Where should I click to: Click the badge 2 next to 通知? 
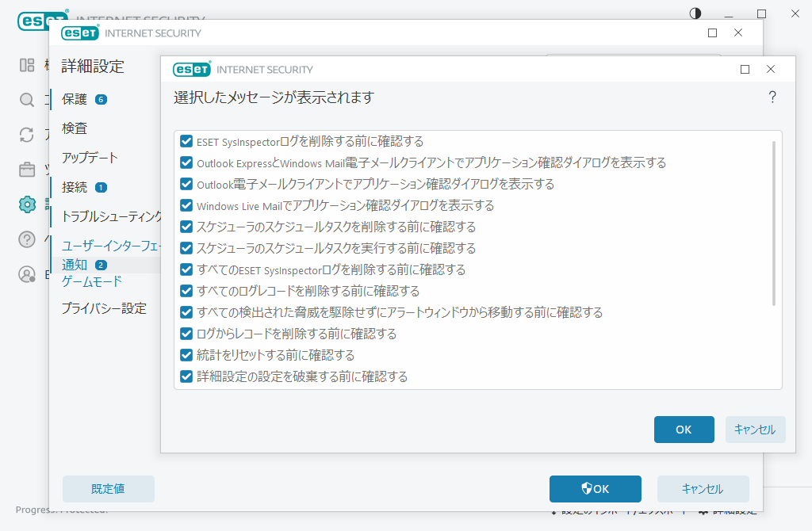(x=101, y=265)
